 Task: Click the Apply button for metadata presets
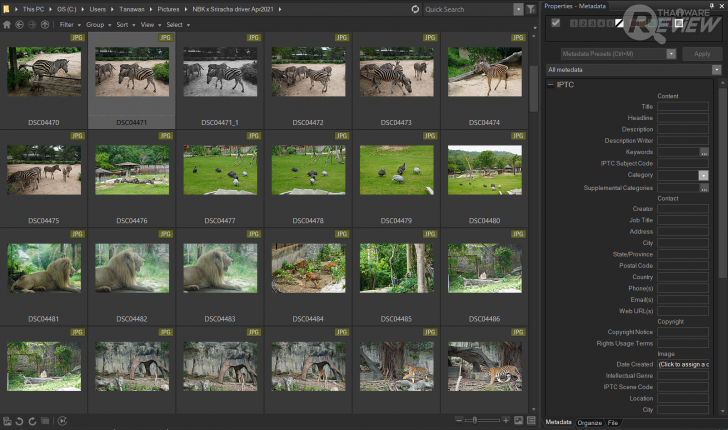(x=703, y=54)
